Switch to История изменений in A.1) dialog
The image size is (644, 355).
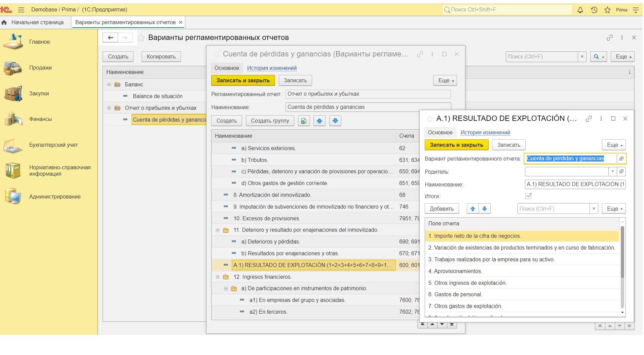tap(485, 133)
